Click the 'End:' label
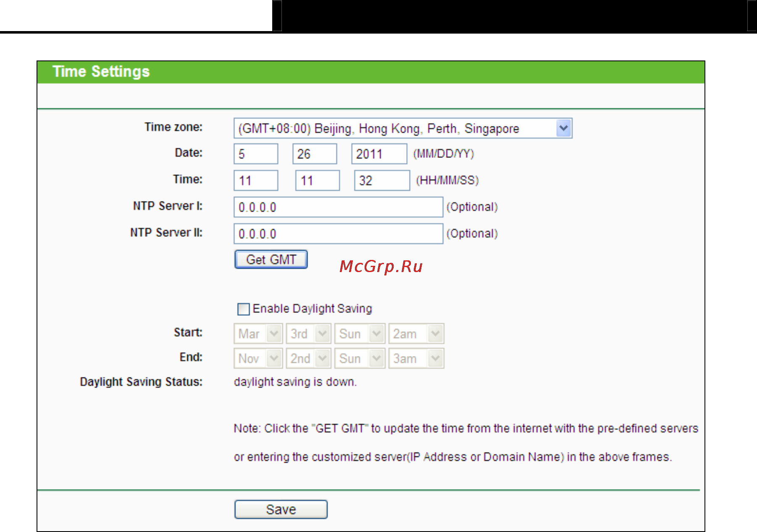This screenshot has width=757, height=532. [191, 357]
